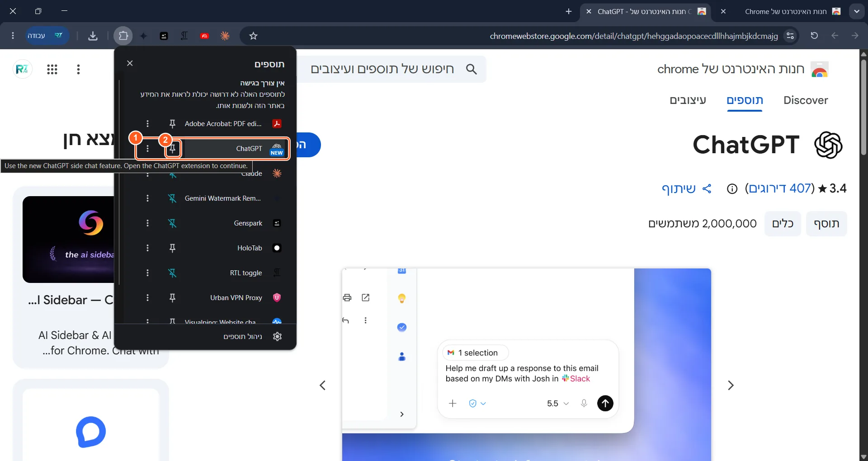Open the Extensions puzzle icon in toolbar
The height and width of the screenshot is (461, 868).
click(123, 36)
